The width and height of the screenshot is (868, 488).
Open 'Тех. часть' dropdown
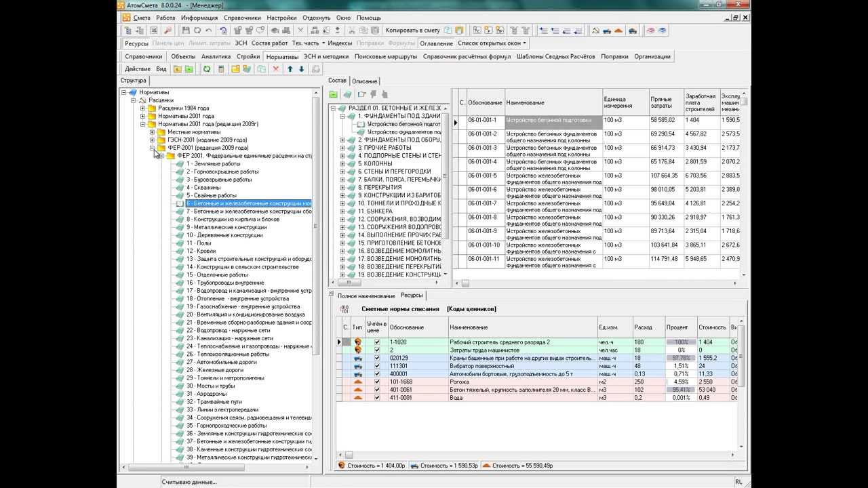308,43
